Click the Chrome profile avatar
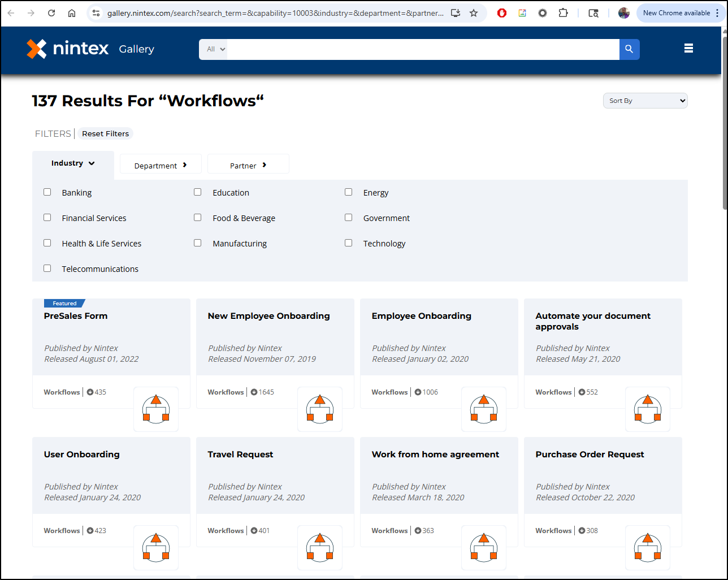 click(x=624, y=13)
